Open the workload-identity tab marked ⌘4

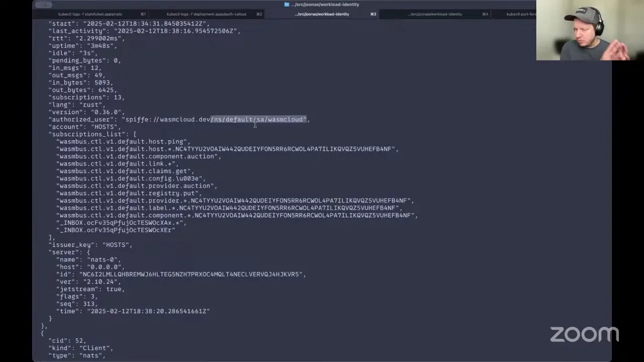(435, 14)
